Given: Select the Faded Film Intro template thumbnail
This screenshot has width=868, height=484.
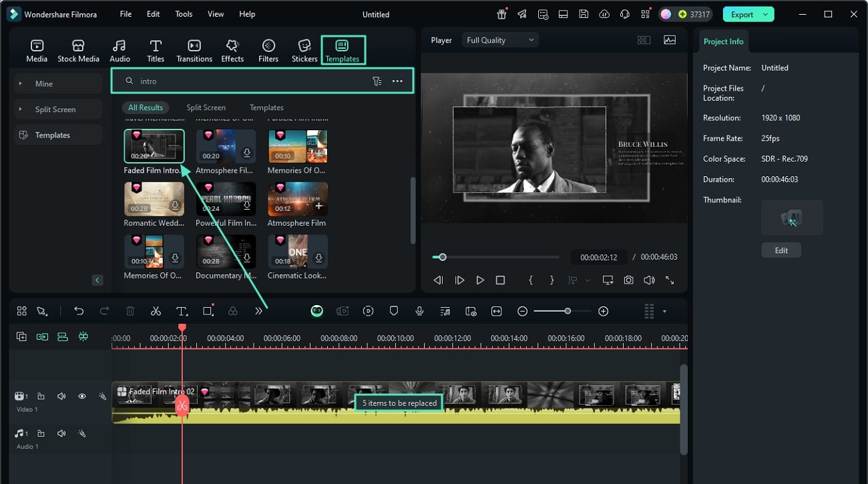Looking at the screenshot, I should (154, 146).
